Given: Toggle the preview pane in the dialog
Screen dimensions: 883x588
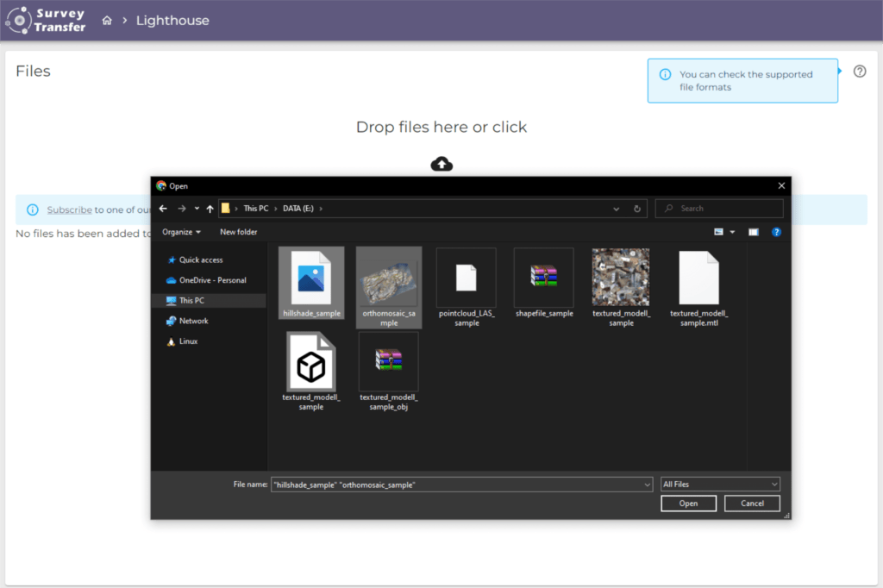Looking at the screenshot, I should pyautogui.click(x=753, y=232).
